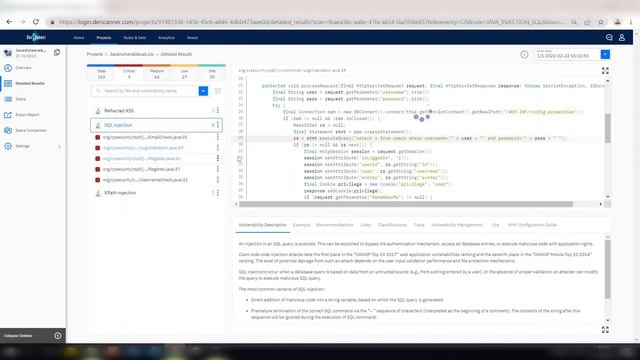Click Projects breadcrumb link
Image resolution: width=640 pixels, height=360 pixels.
(95, 54)
